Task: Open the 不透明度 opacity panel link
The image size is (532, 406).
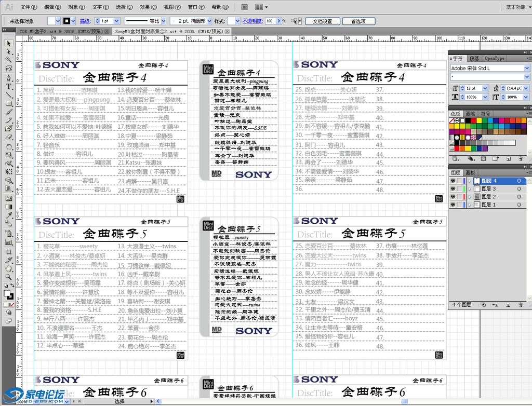Action: click(x=252, y=21)
